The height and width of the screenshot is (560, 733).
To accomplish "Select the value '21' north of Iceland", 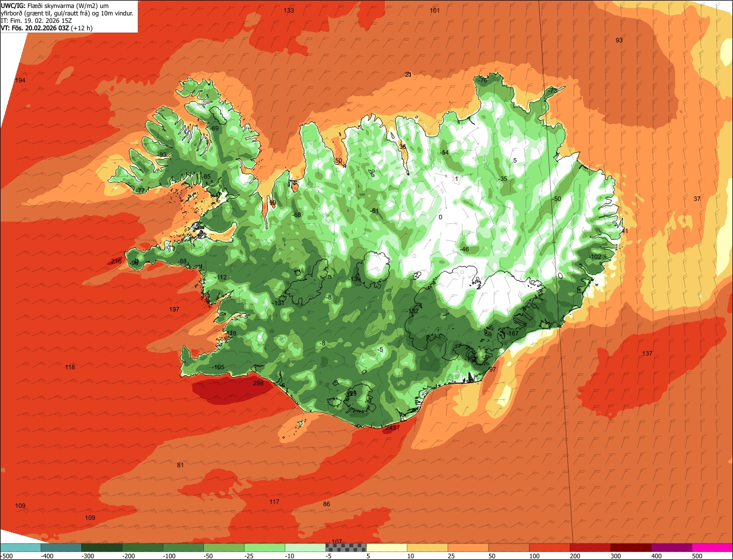I will click(x=408, y=75).
